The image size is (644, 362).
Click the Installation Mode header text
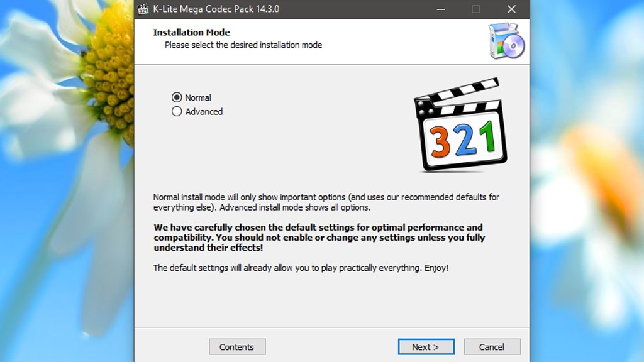[190, 32]
